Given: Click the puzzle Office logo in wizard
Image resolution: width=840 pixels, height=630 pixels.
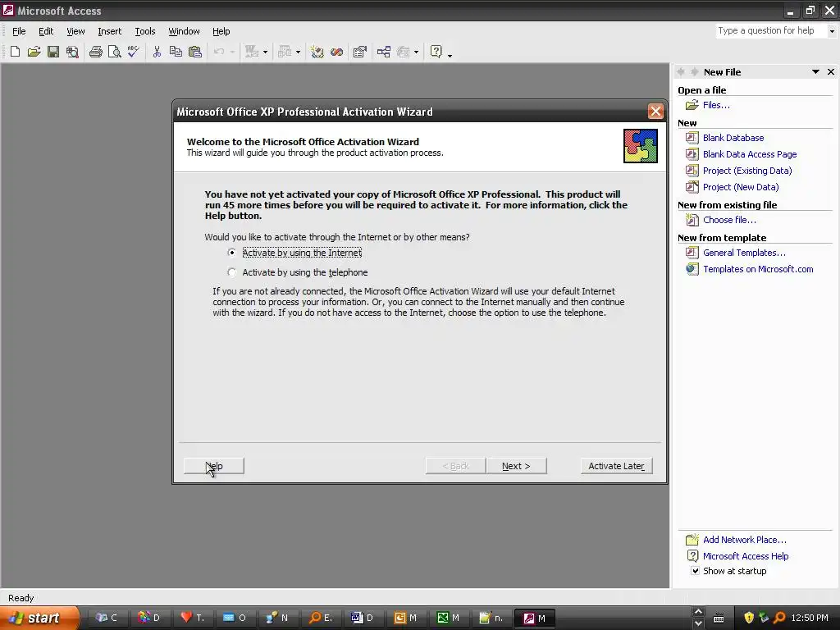Looking at the screenshot, I should pos(640,146).
